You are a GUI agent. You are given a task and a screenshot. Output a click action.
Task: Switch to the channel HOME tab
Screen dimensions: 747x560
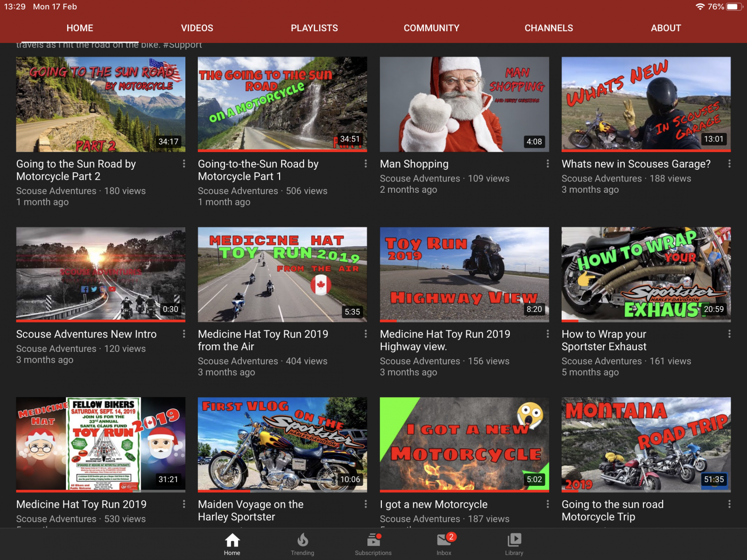click(x=80, y=28)
